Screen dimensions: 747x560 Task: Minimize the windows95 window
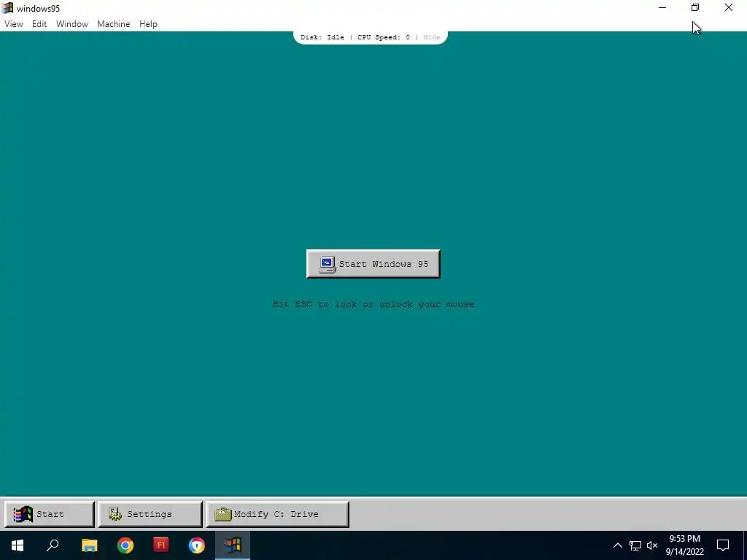(662, 7)
